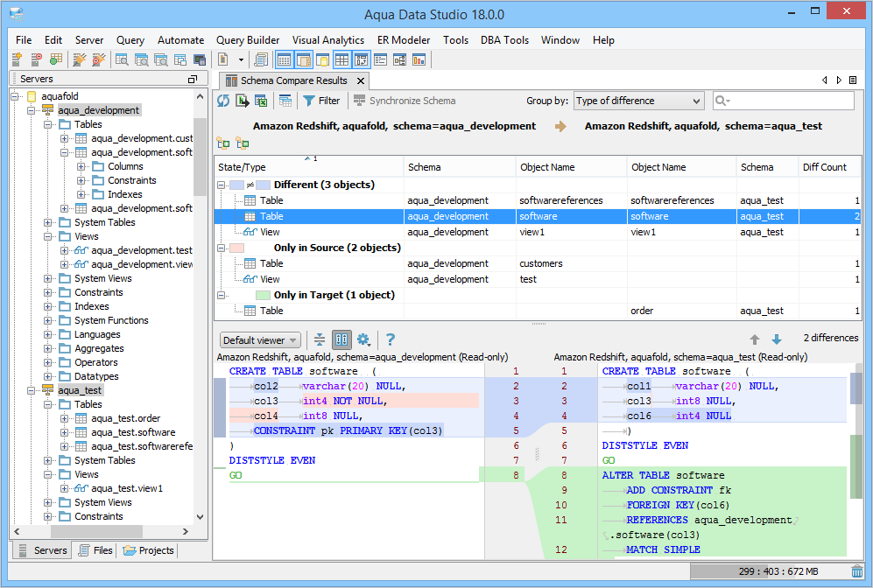Open the diff viewer settings gear
The image size is (873, 588).
(x=363, y=339)
